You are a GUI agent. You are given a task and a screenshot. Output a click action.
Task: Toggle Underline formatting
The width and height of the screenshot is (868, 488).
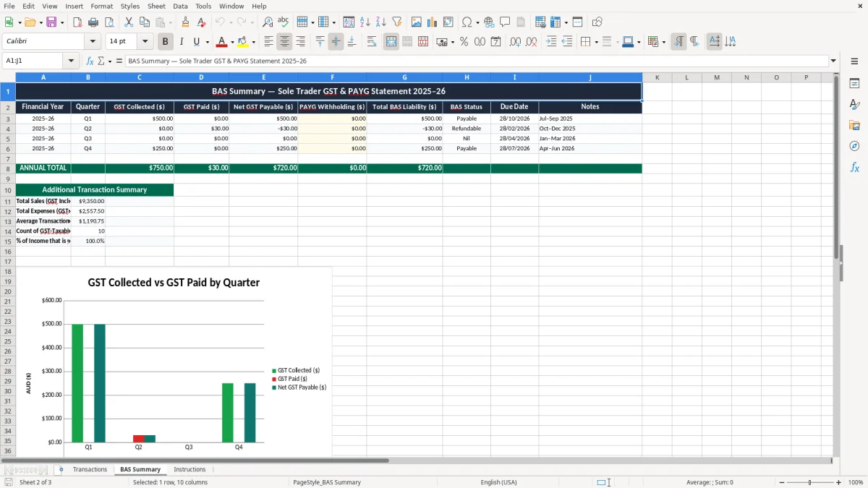coord(196,41)
